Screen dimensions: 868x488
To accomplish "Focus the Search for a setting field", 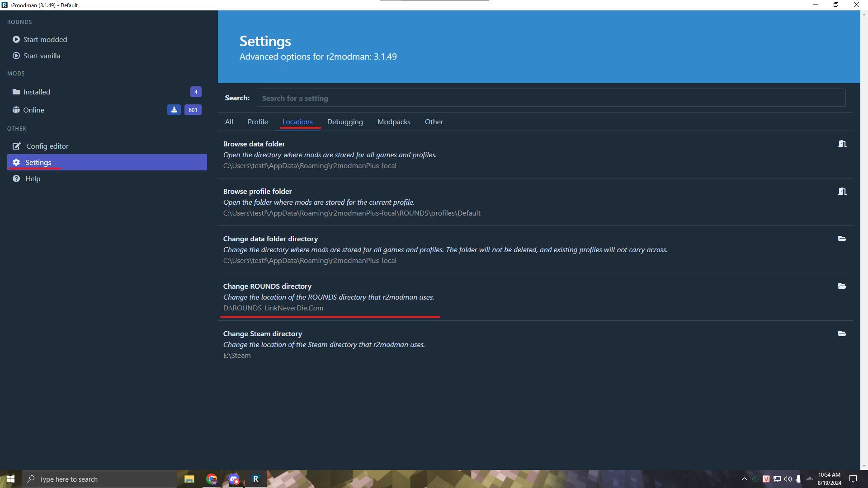I will pyautogui.click(x=551, y=98).
